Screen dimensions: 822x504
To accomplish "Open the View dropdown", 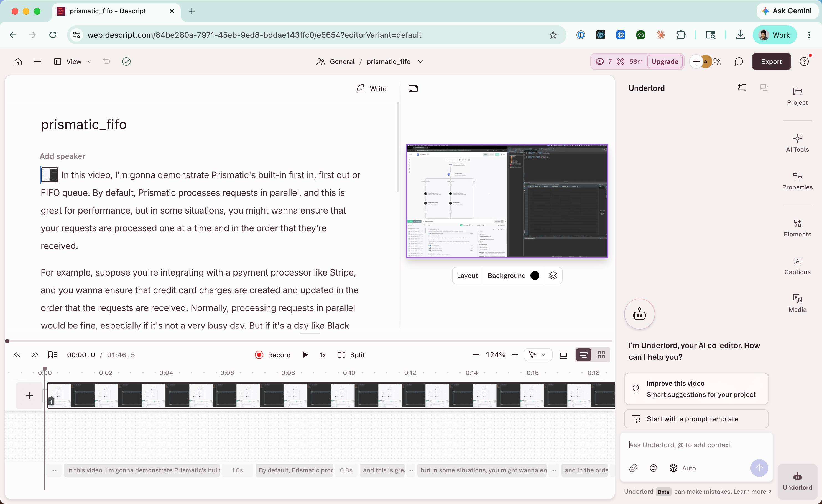I will [x=73, y=62].
